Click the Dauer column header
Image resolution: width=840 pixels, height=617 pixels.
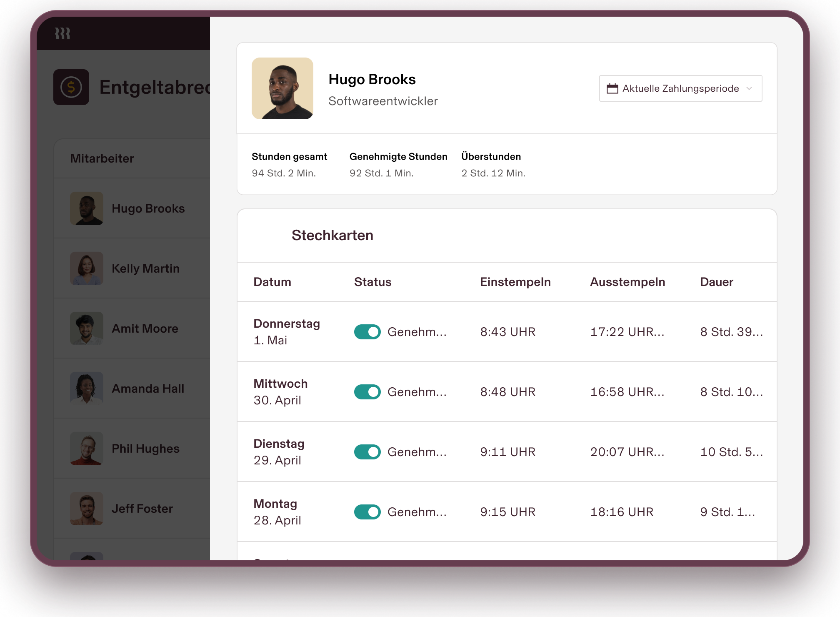716,282
